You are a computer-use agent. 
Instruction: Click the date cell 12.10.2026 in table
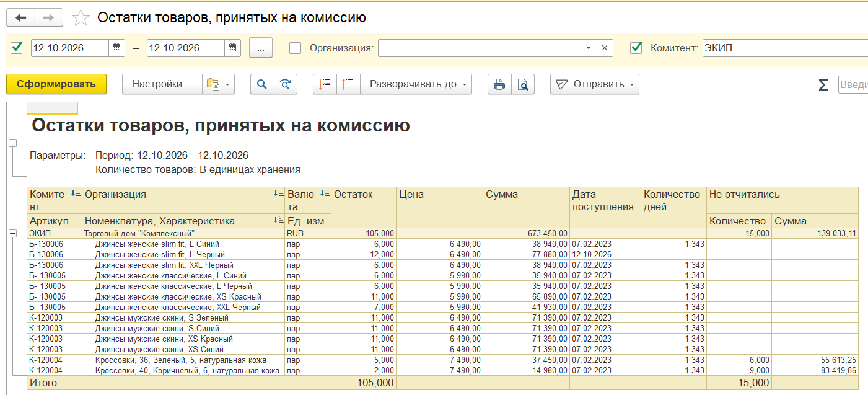tap(605, 254)
